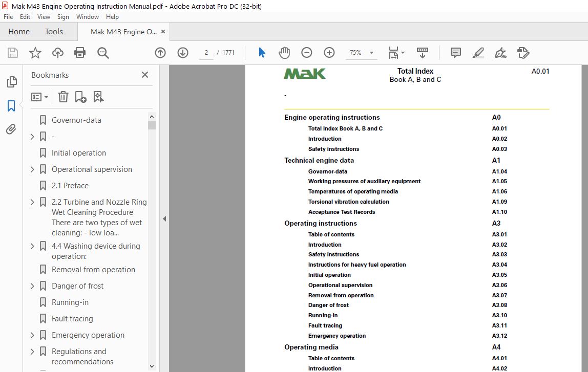Expand 2.2 Turbine and Nozzle Ring bookmark
The width and height of the screenshot is (588, 372).
pos(32,202)
